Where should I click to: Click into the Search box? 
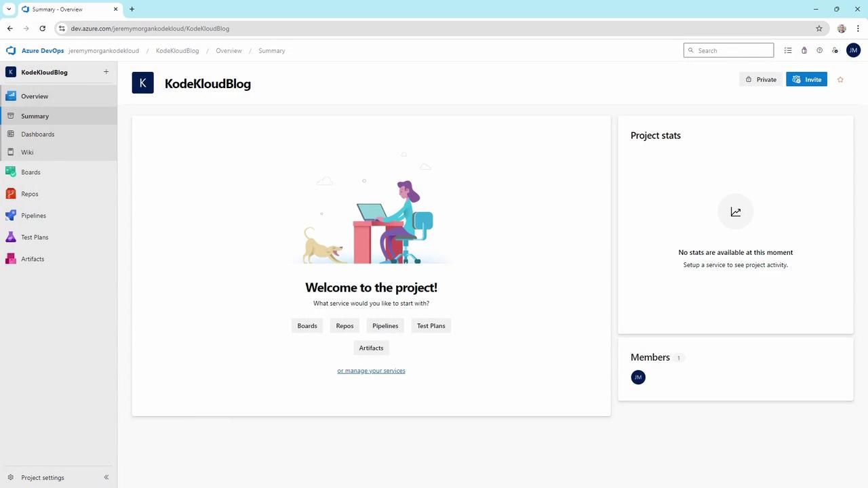[728, 50]
